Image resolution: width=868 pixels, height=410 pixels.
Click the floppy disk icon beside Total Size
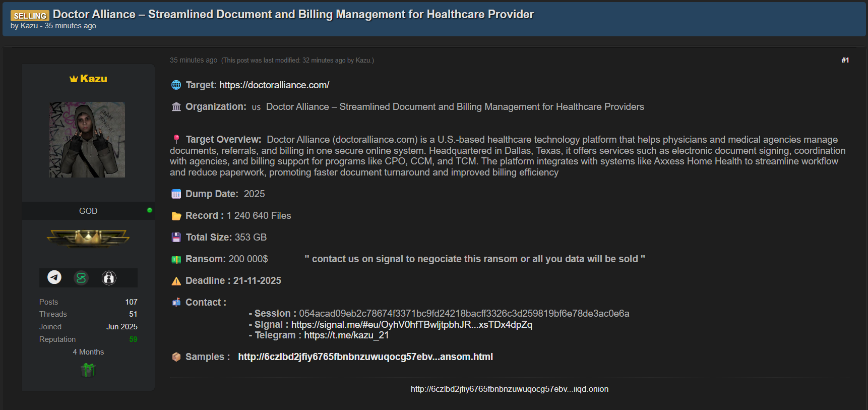[x=176, y=238]
